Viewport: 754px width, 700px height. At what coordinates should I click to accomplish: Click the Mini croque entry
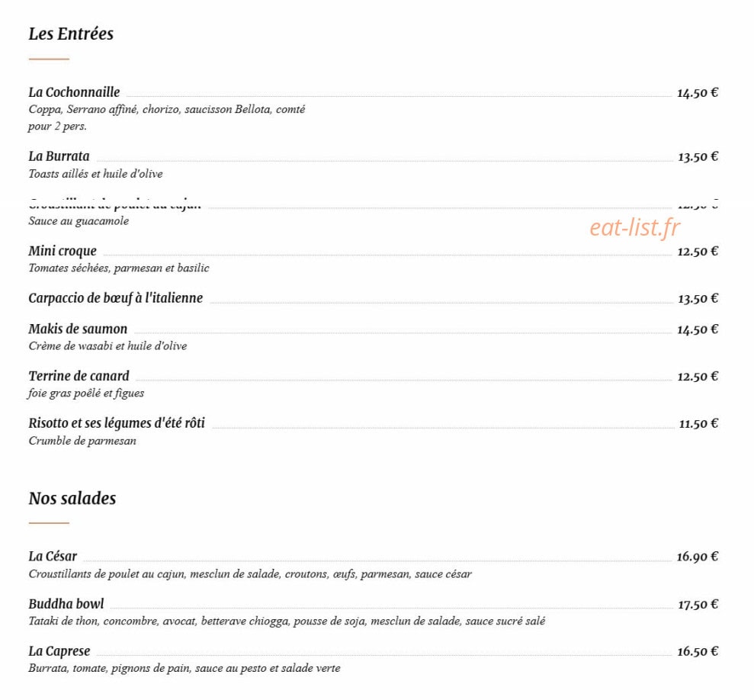pos(63,251)
